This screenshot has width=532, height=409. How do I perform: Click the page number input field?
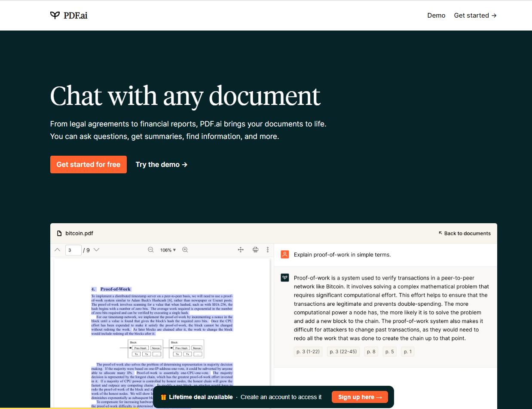point(73,249)
